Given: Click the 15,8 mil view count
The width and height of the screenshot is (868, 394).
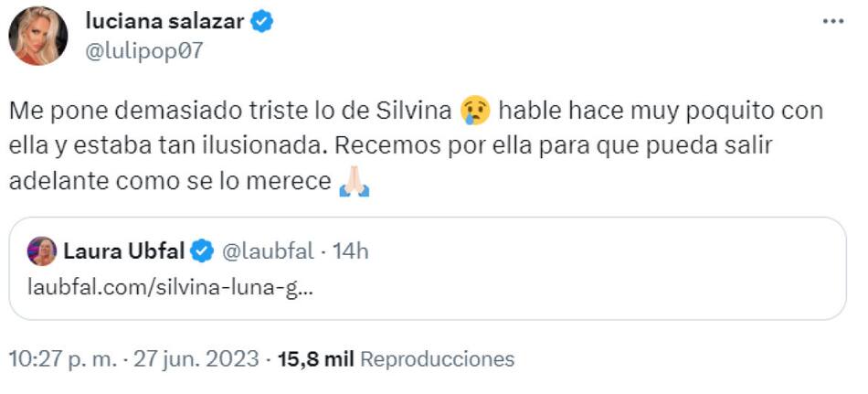Looking at the screenshot, I should pyautogui.click(x=314, y=359).
